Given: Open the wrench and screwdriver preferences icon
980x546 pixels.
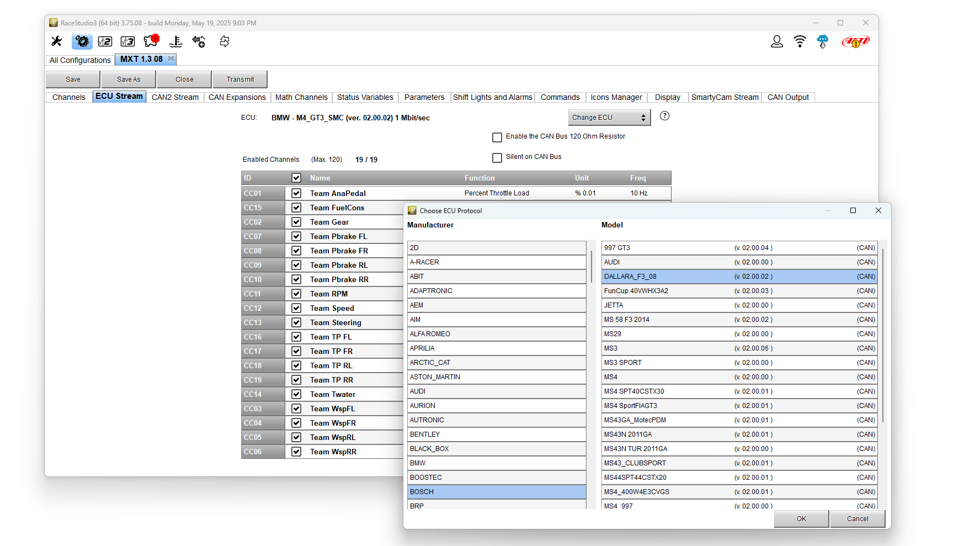Looking at the screenshot, I should coord(56,41).
